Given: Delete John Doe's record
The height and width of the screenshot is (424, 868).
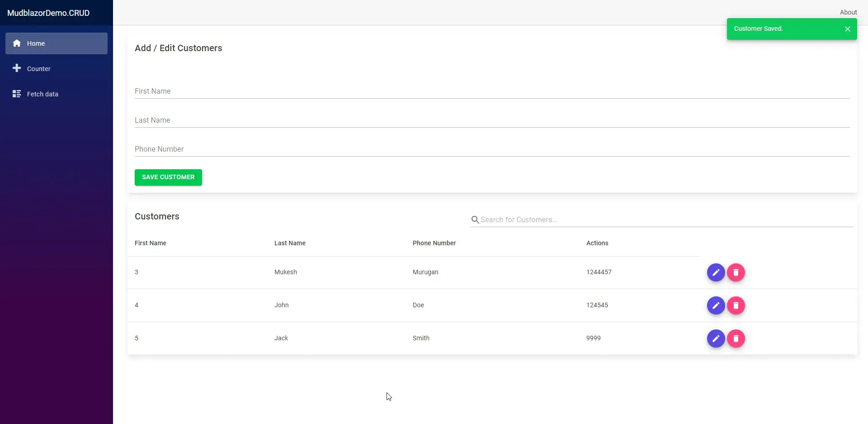Looking at the screenshot, I should 736,305.
